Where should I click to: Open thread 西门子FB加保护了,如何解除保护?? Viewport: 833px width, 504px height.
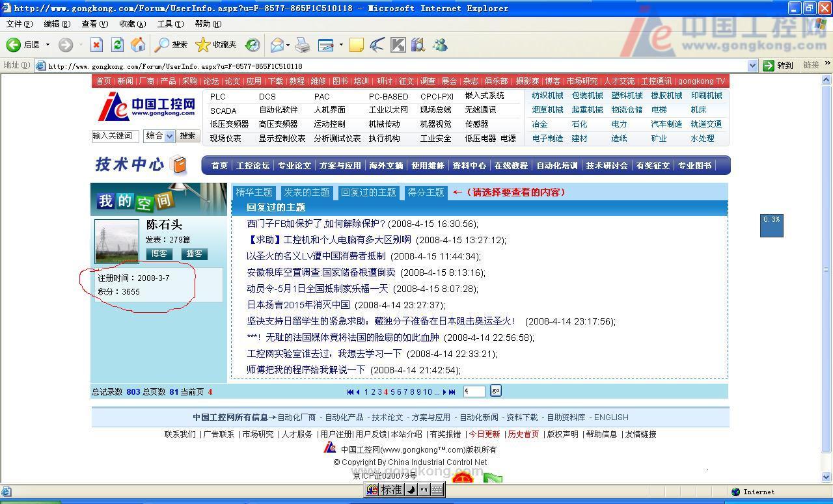pos(316,224)
